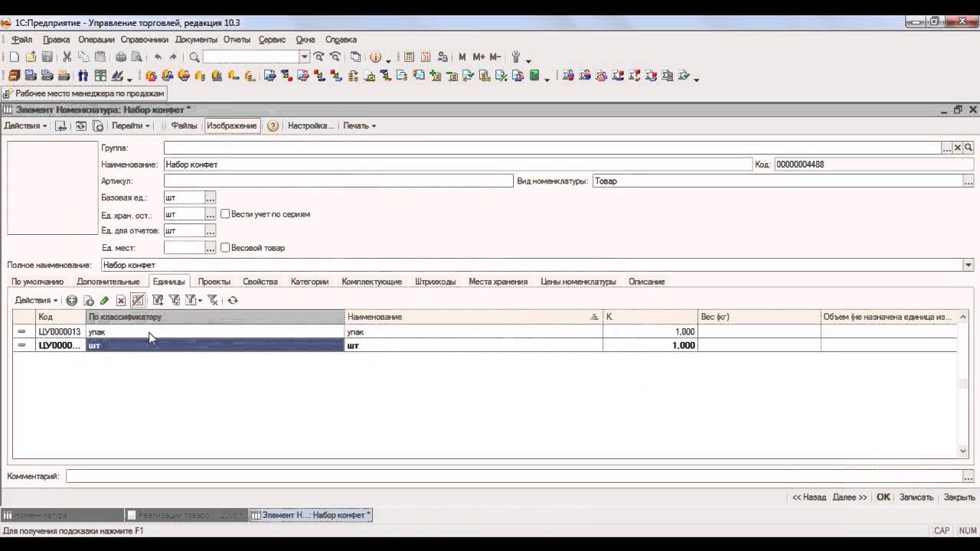Click the Paste clipboard icon

100,57
